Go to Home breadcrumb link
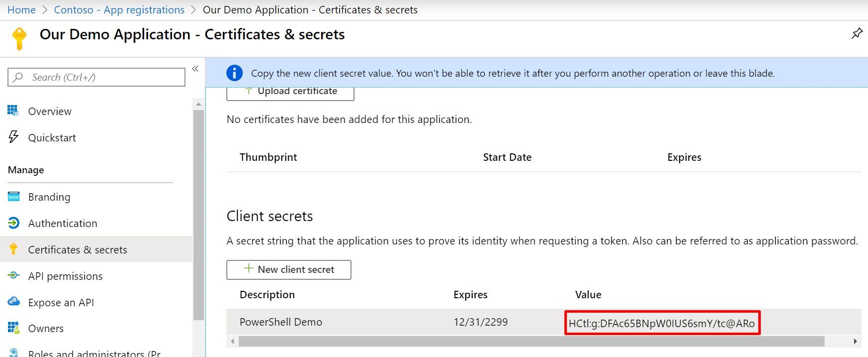Screen dimensions: 868x357 (x=21, y=10)
